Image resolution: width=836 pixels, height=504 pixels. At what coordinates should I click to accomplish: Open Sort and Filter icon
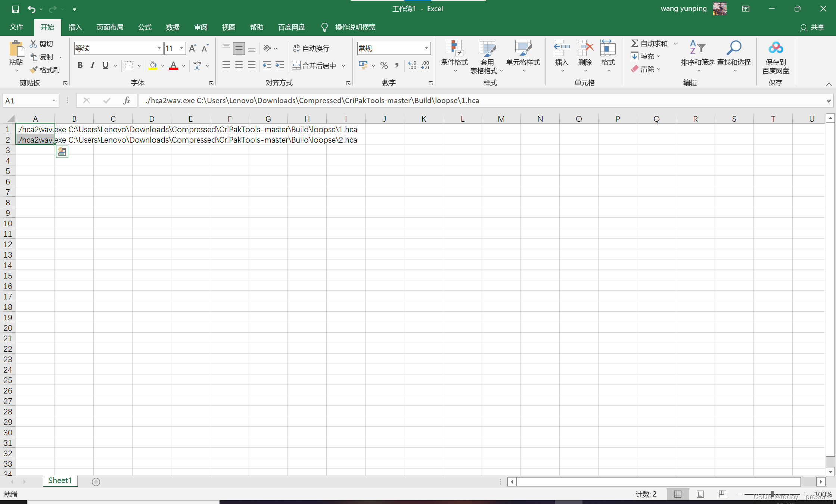pos(697,48)
